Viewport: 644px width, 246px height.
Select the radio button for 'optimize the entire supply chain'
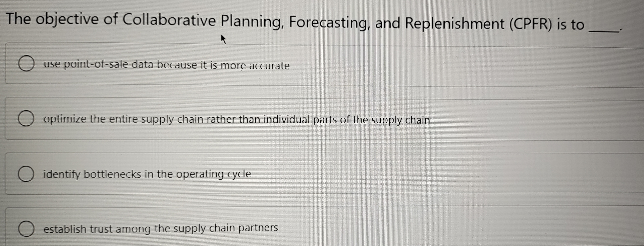[26, 118]
